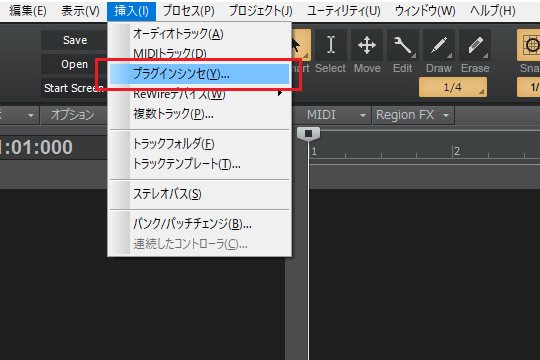Choose バンク/パッチチェンジ(B)... menu entry

click(x=199, y=224)
